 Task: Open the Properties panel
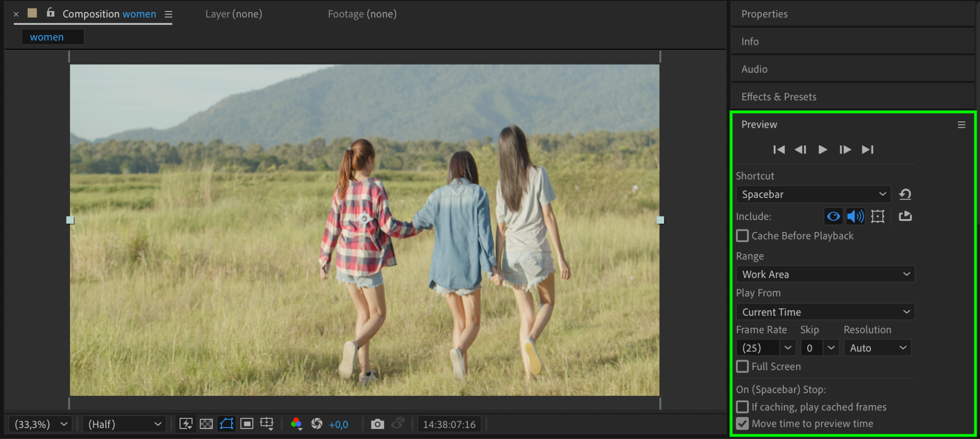point(764,14)
